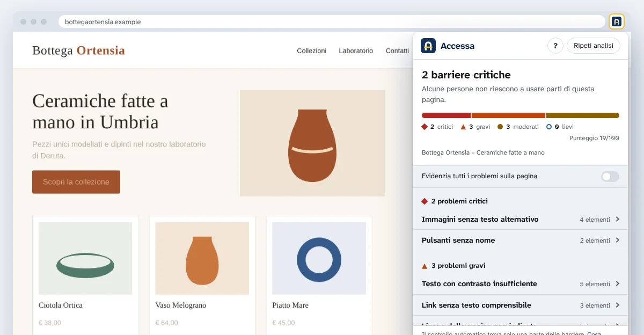Expand "Link senza testo comprensibile" chevron

[x=618, y=305]
